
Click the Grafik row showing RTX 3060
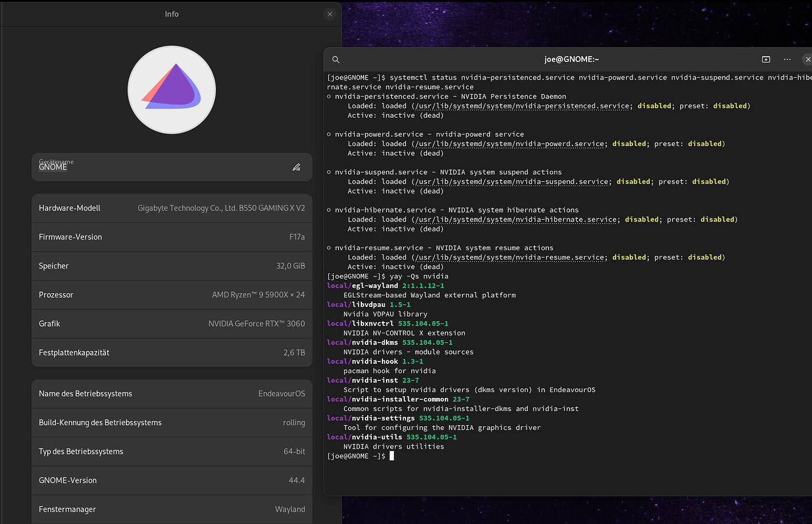[171, 323]
